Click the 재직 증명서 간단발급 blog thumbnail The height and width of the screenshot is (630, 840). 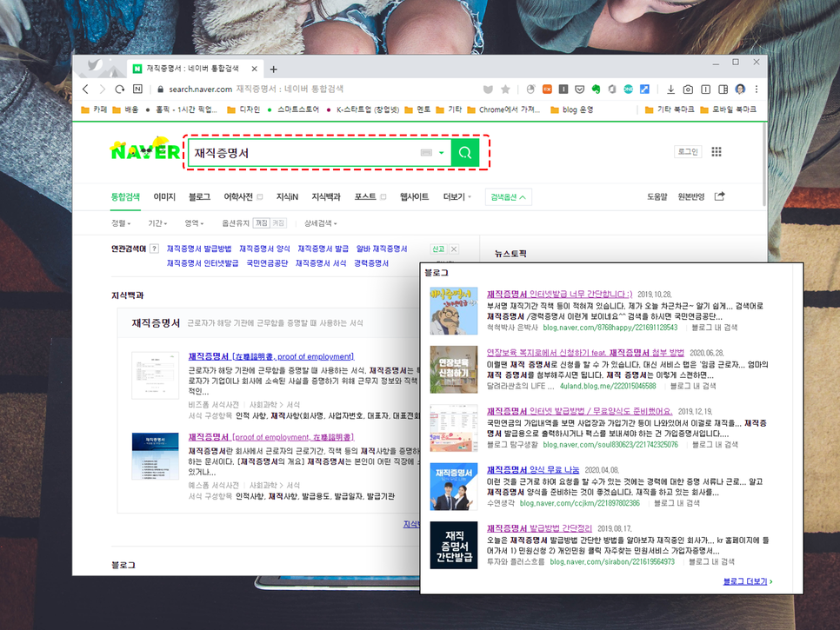(x=454, y=545)
